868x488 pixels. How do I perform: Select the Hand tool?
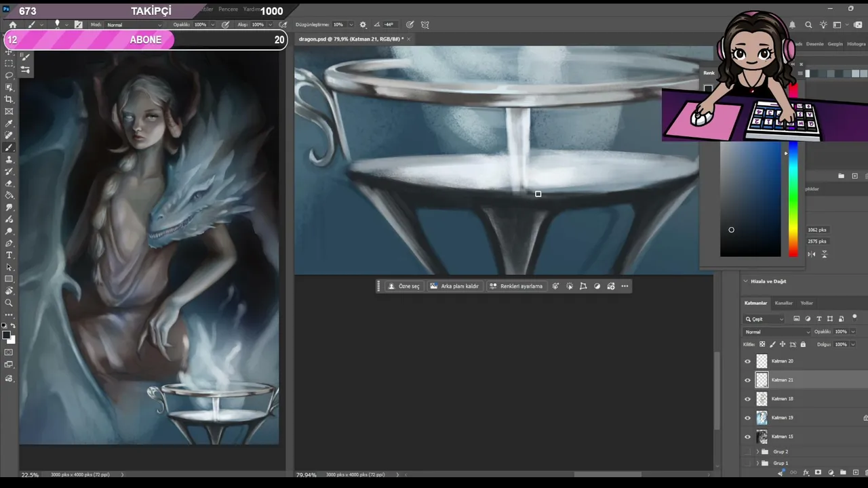coord(9,291)
